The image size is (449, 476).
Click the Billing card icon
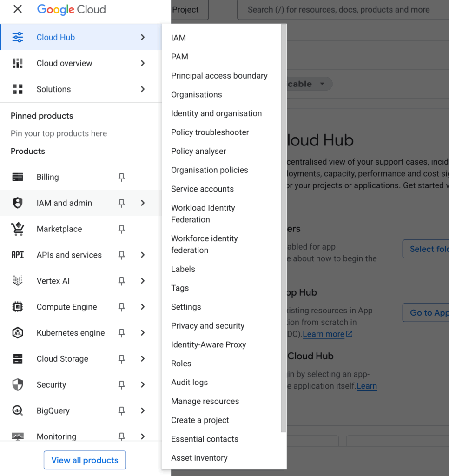[18, 177]
